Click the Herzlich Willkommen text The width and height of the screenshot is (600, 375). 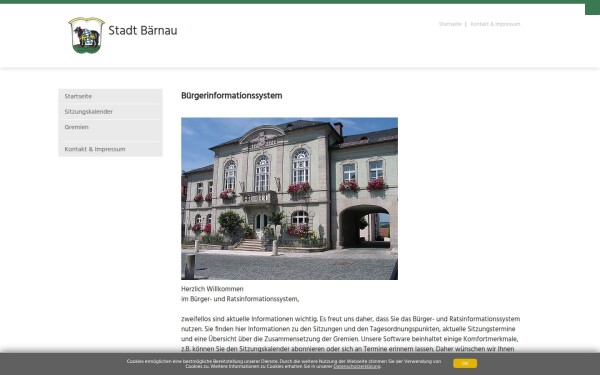[212, 289]
